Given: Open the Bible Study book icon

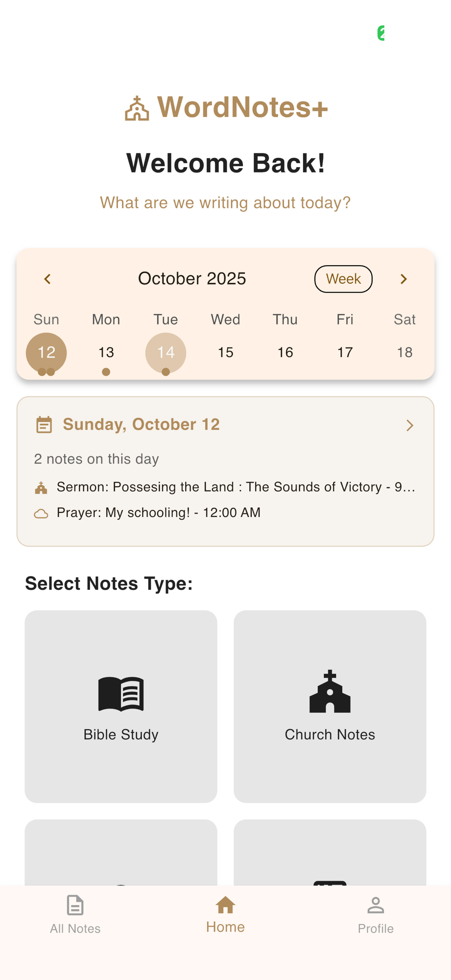Looking at the screenshot, I should click(121, 694).
